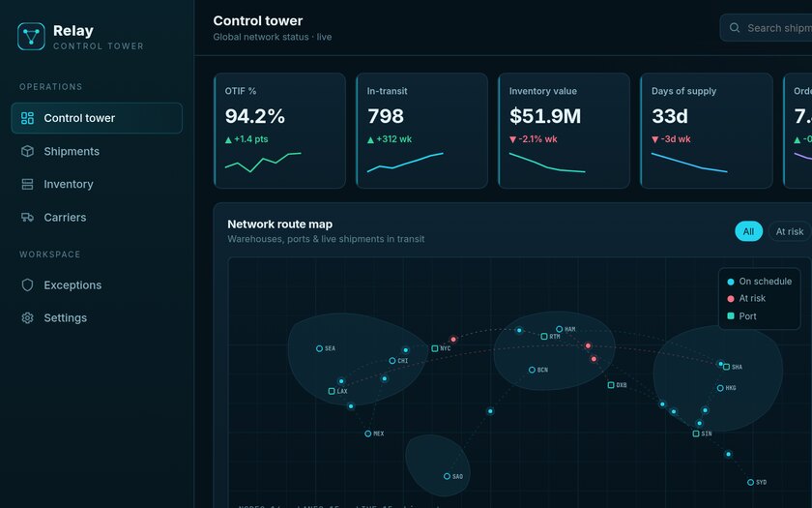This screenshot has width=812, height=508.
Task: Open Settings in sidebar
Action: coord(97,317)
